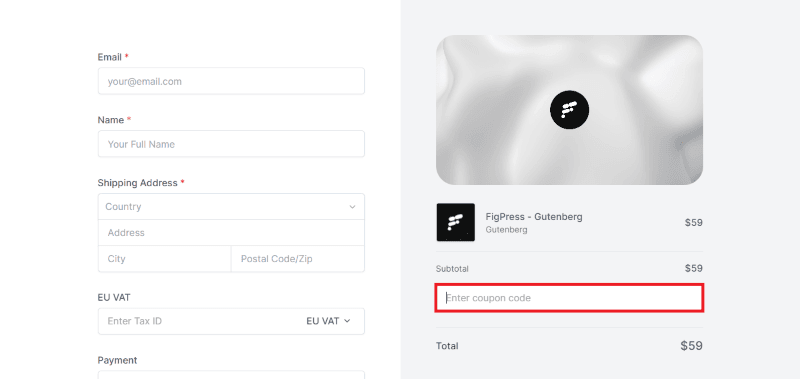Expand the EU VAT type selector

click(328, 321)
